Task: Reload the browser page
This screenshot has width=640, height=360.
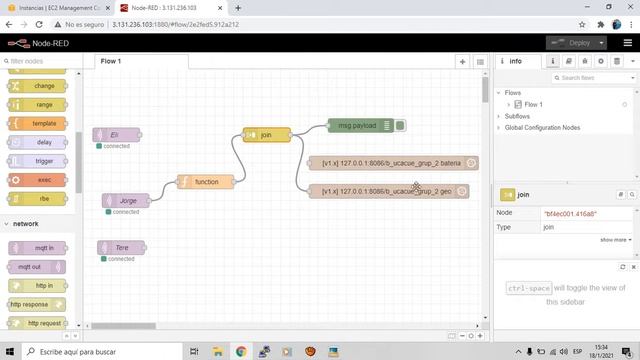Action: click(39, 24)
